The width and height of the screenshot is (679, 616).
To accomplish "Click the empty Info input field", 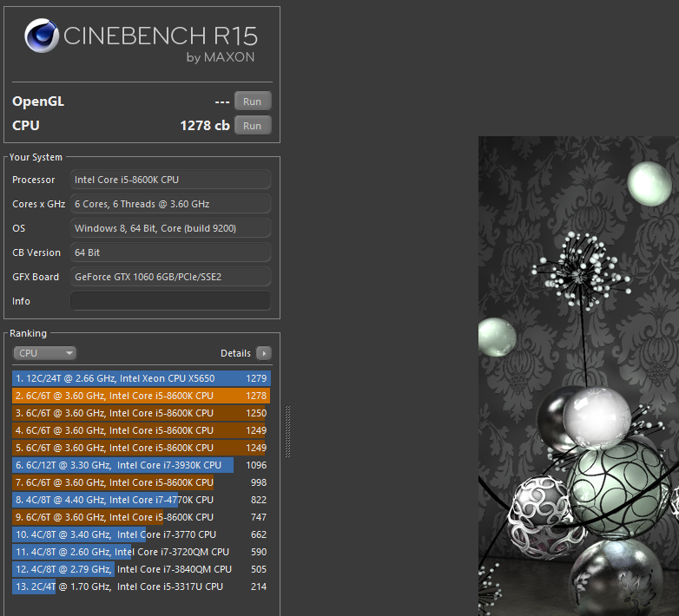I will click(170, 301).
